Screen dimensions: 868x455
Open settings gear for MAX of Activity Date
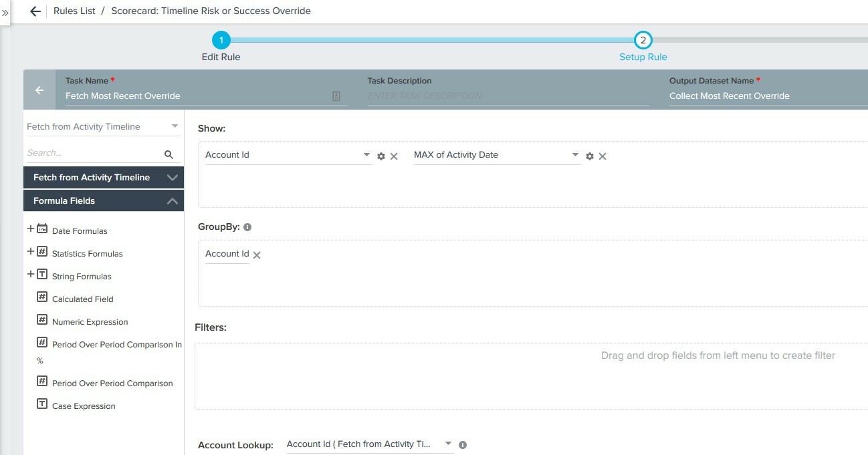590,156
